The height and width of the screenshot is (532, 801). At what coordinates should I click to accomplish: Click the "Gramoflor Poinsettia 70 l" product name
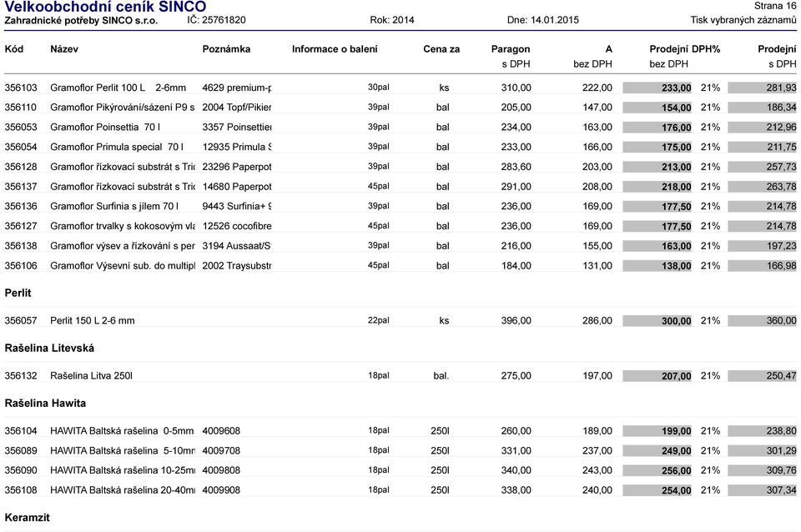pos(105,127)
